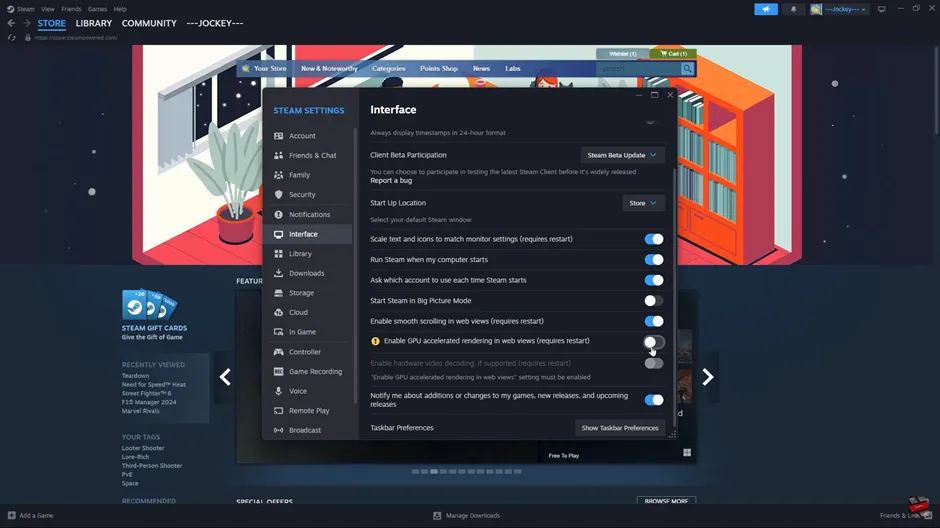
Task: Click the store search field
Action: [x=639, y=69]
